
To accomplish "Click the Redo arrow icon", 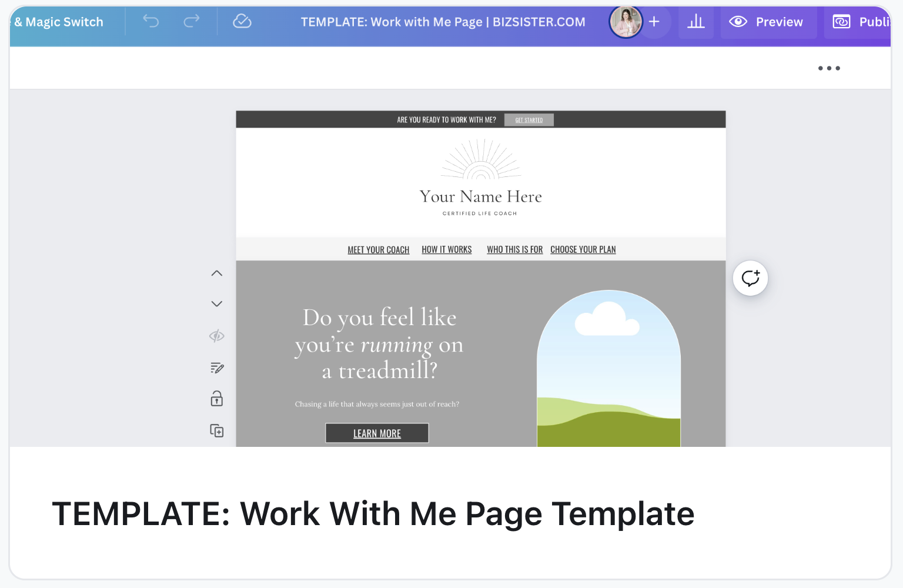I will 192,22.
